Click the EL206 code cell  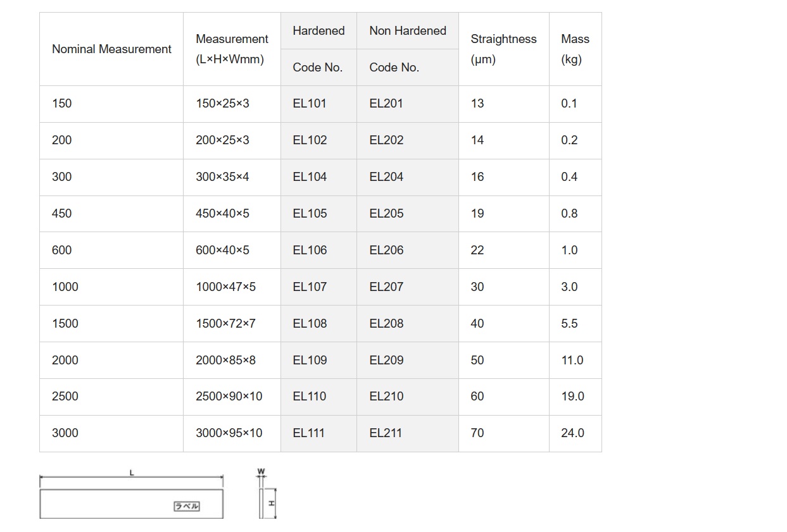point(386,251)
